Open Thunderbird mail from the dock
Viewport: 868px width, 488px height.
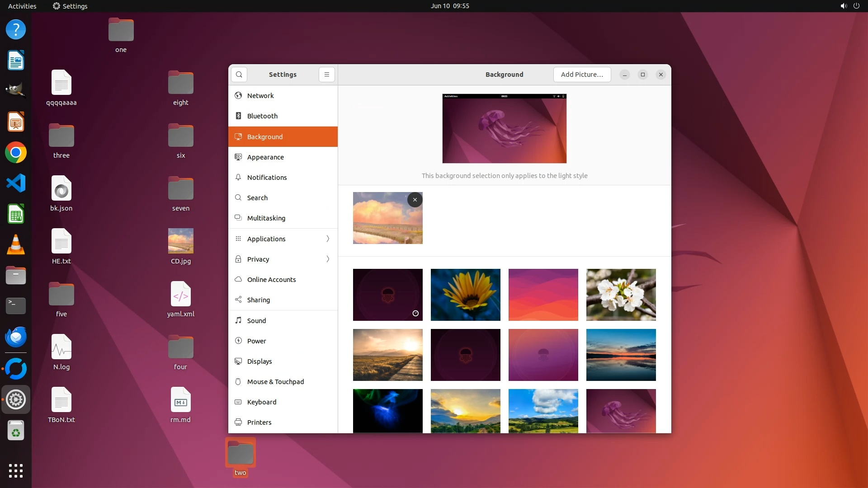[x=16, y=337]
